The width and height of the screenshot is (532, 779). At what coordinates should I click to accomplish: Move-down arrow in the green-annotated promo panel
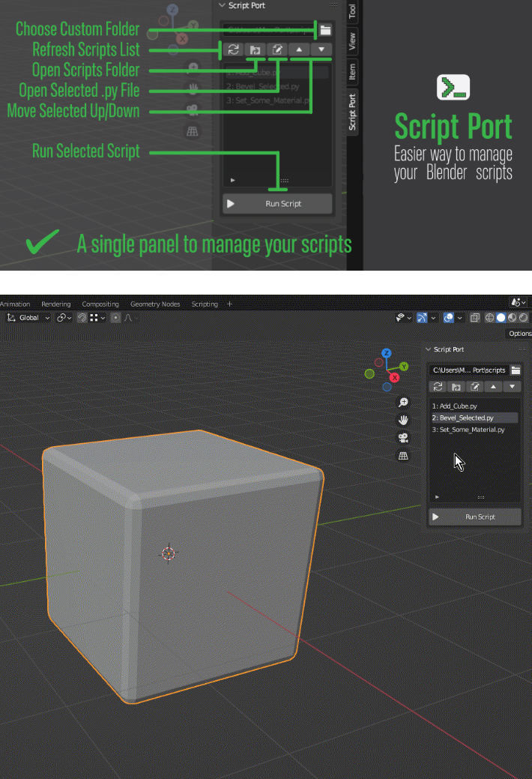coord(321,49)
